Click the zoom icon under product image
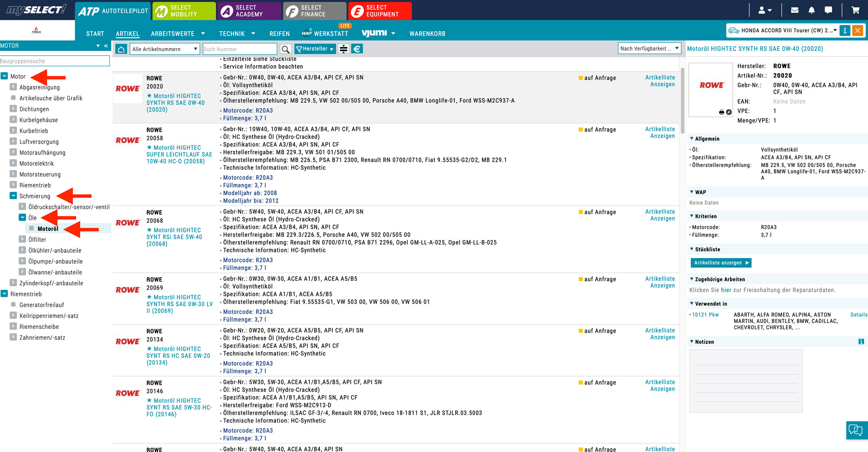 [729, 112]
